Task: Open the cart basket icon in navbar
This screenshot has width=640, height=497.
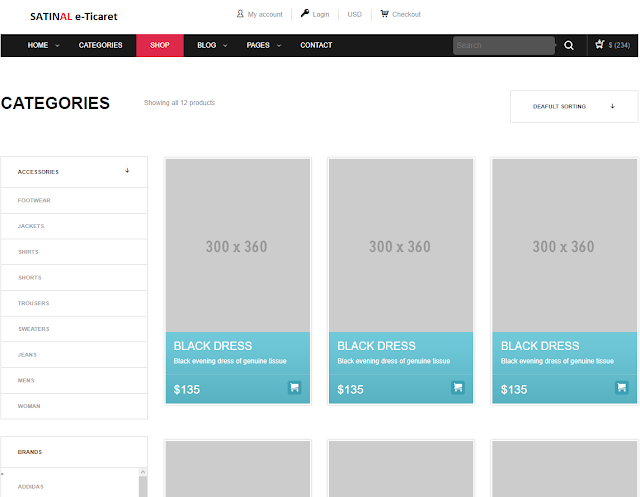Action: (x=599, y=44)
